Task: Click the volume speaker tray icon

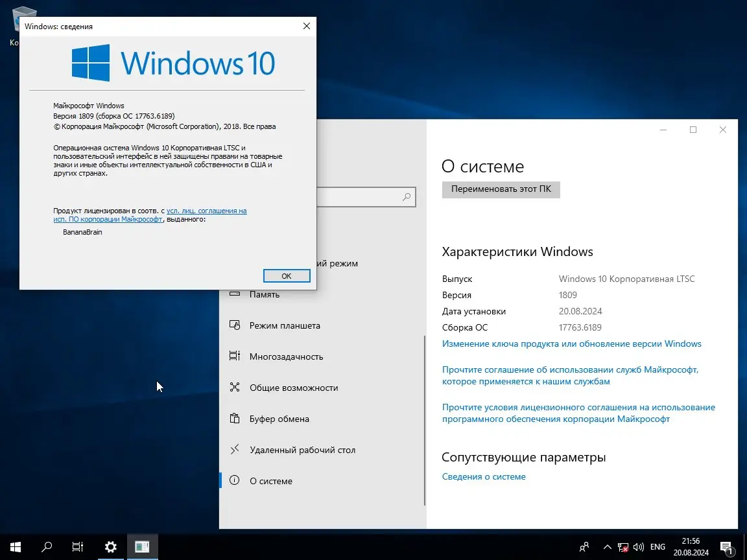Action: coord(639,546)
